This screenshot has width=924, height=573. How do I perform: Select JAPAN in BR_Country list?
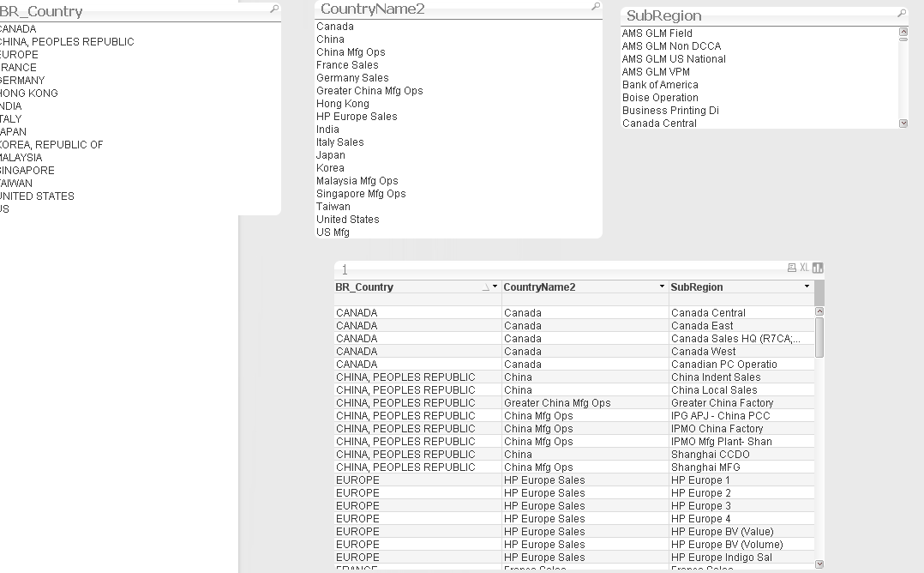(x=13, y=132)
